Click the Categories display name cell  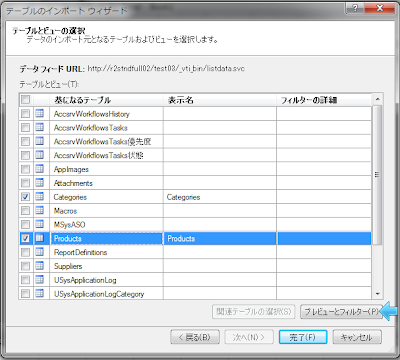coord(220,197)
